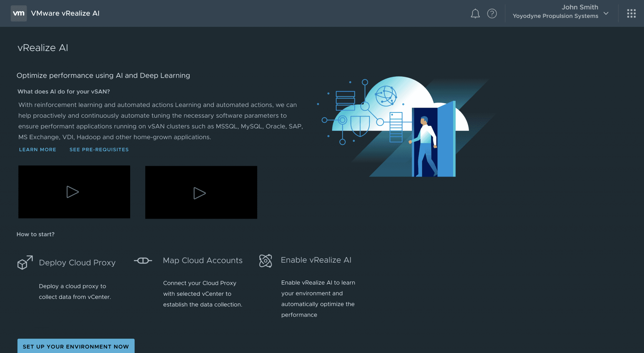
Task: Click the Map Cloud Accounts plug icon
Action: click(143, 261)
